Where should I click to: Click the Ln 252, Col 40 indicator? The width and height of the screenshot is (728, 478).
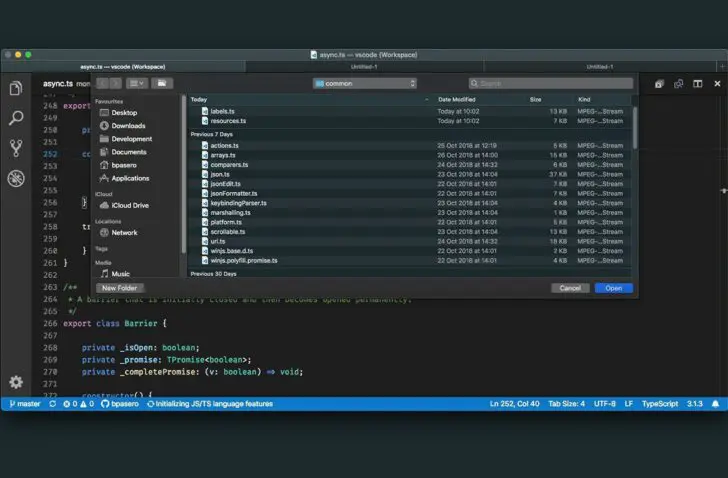(514, 404)
